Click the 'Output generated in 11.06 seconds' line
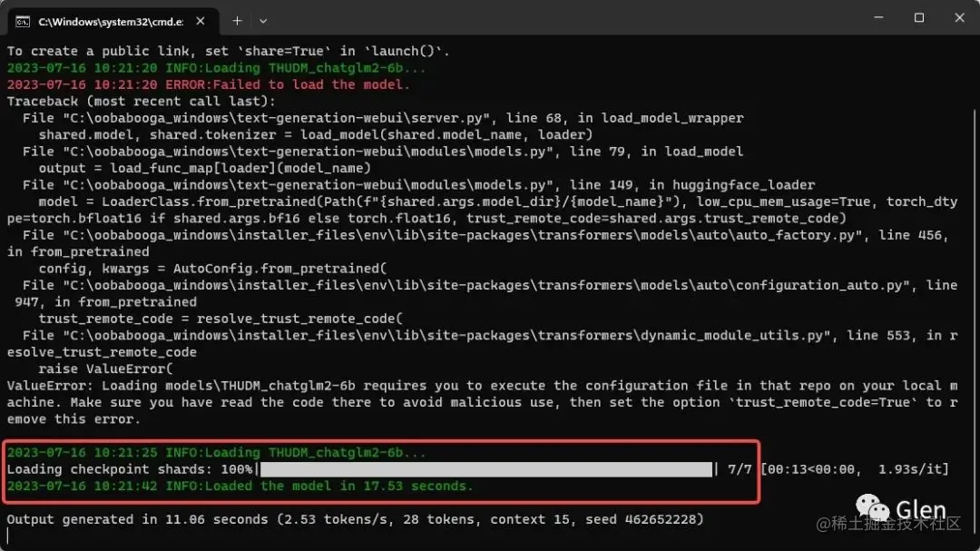 355,519
